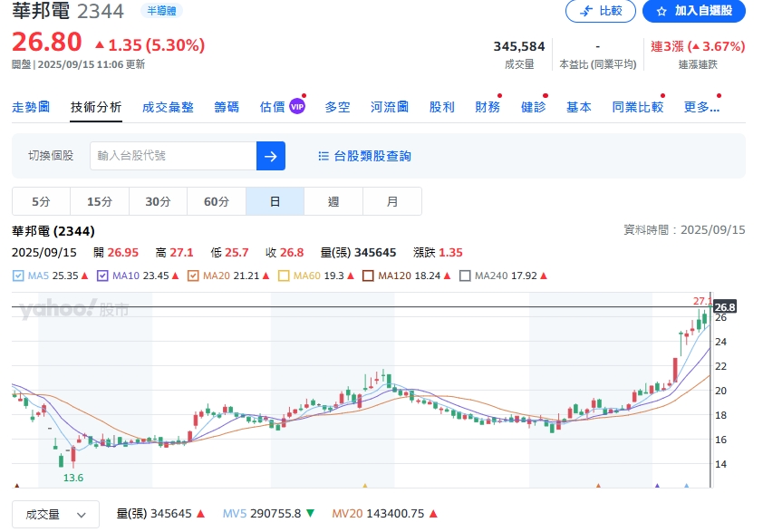Viewport: 763px width, 532px height.
Task: Enable the MA60 moving average checkbox
Action: tap(283, 276)
